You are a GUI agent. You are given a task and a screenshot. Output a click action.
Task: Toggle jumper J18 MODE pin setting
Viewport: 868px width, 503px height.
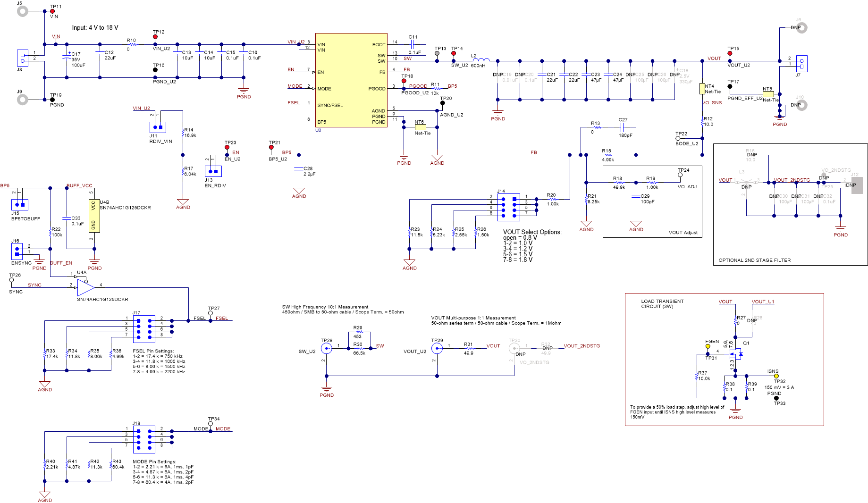144,439
